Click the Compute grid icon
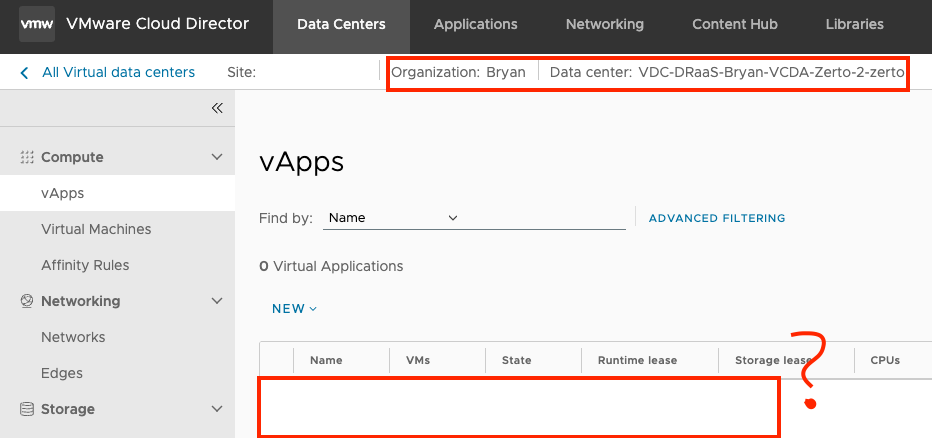932x438 pixels. click(26, 157)
